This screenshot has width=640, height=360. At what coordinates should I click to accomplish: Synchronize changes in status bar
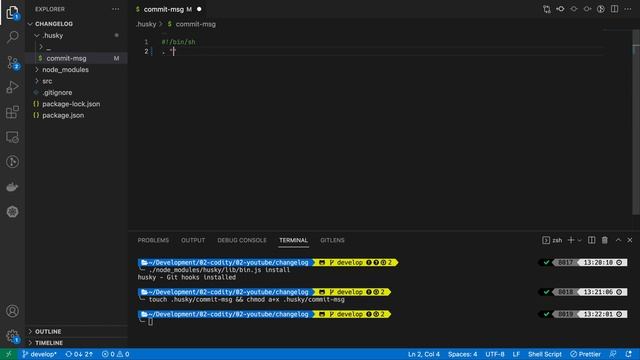pyautogui.click(x=79, y=354)
